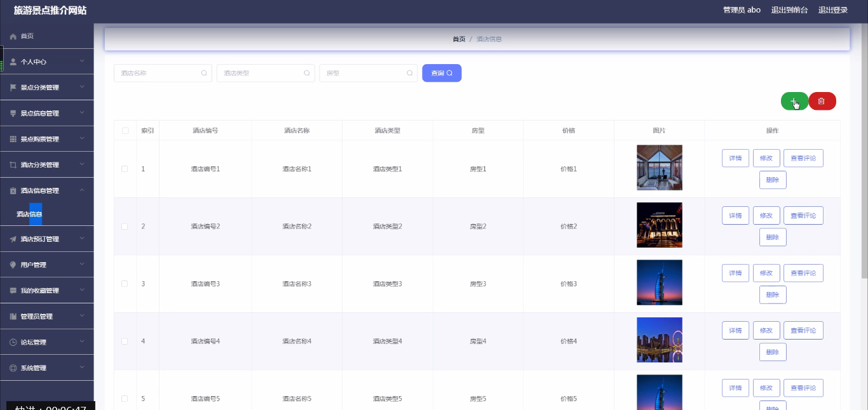The image size is (868, 410).
Task: Click the user icon beside 个人中心
Action: 13,62
